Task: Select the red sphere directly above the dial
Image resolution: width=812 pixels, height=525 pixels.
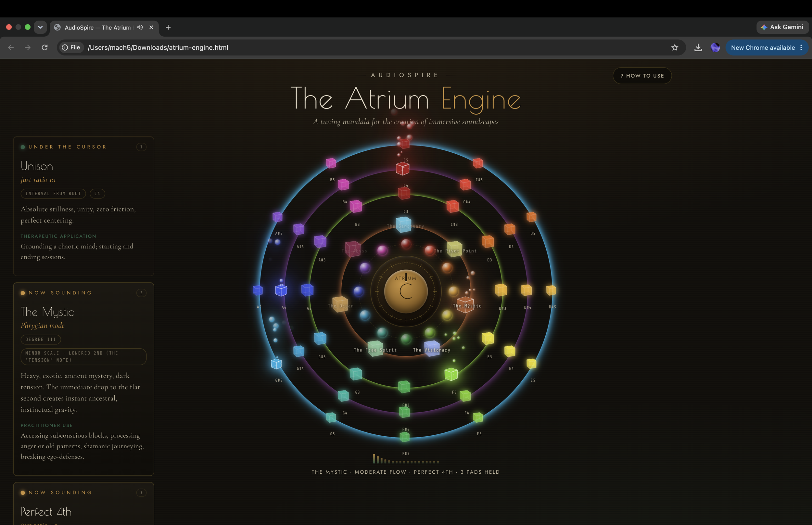Action: [406, 244]
